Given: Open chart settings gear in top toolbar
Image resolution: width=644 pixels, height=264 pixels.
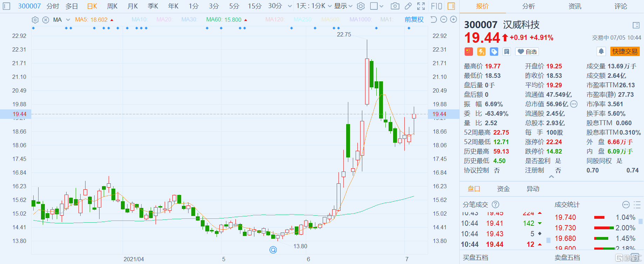Looking at the screenshot, I should (361, 6).
